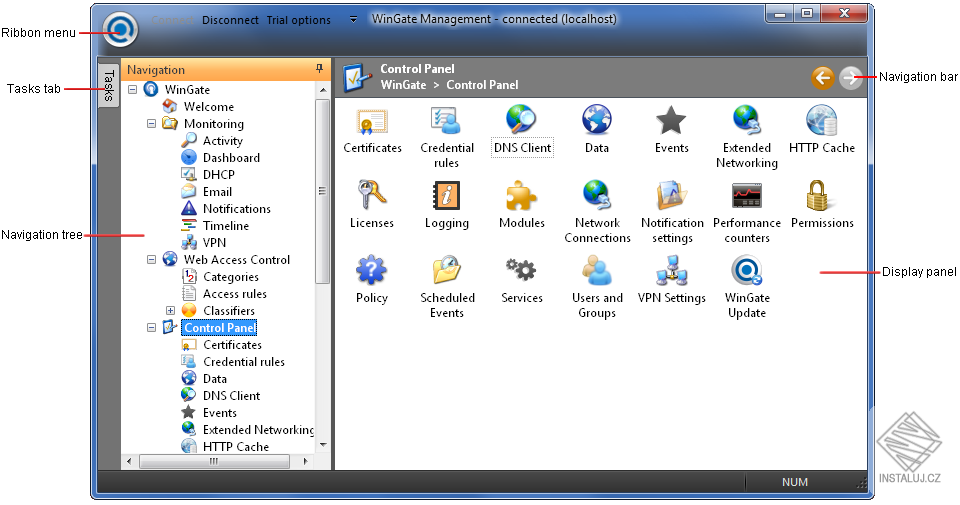Viewport: 960px width, 505px height.
Task: Click the navigation tree down scroll arrow
Action: point(323,445)
